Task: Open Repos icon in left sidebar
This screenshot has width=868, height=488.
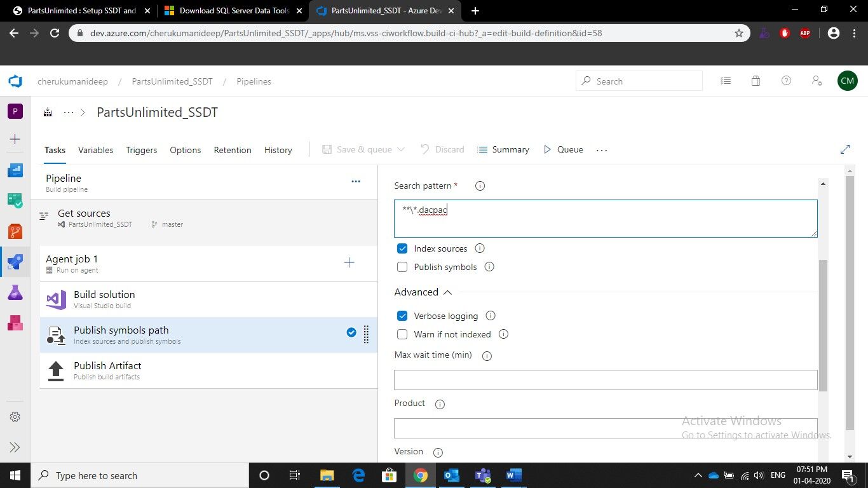Action: click(15, 231)
